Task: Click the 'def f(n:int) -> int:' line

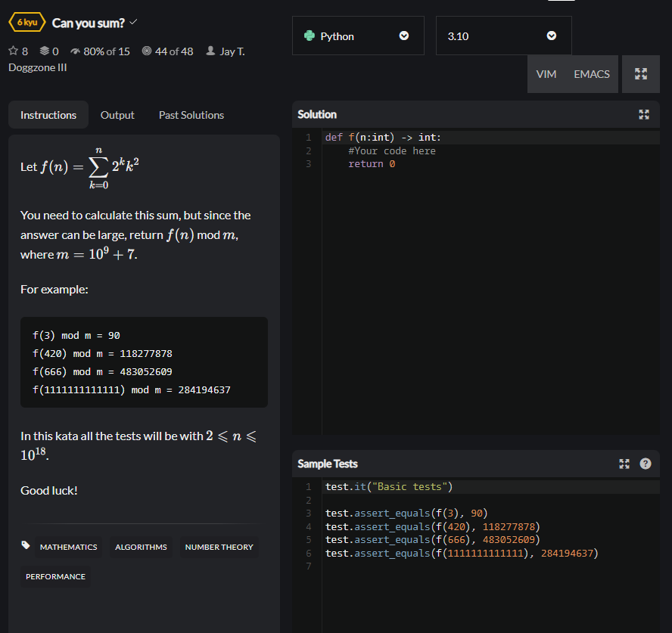Action: (x=383, y=138)
